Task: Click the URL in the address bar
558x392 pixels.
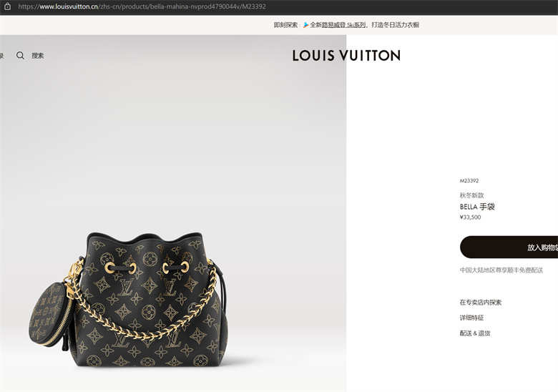Action: 142,6
